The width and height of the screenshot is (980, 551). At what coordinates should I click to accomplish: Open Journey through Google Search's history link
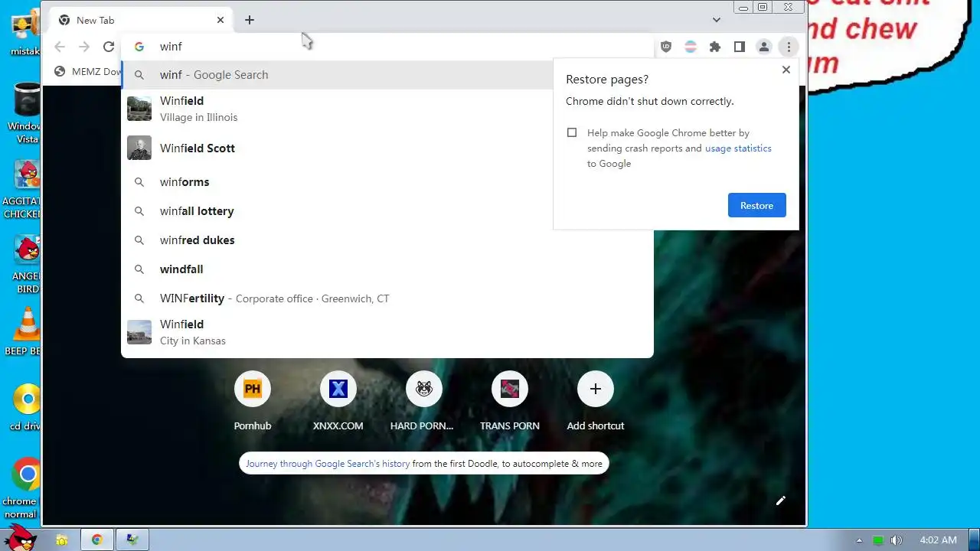(x=328, y=464)
